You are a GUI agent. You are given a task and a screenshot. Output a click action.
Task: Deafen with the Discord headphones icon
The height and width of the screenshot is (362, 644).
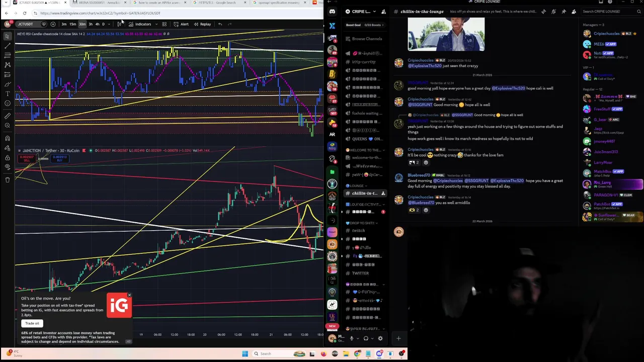coord(366,338)
